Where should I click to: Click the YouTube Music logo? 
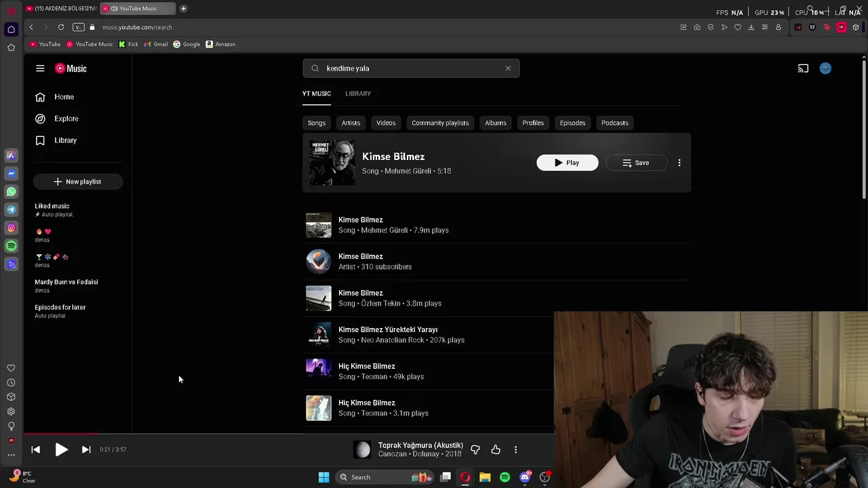point(71,68)
